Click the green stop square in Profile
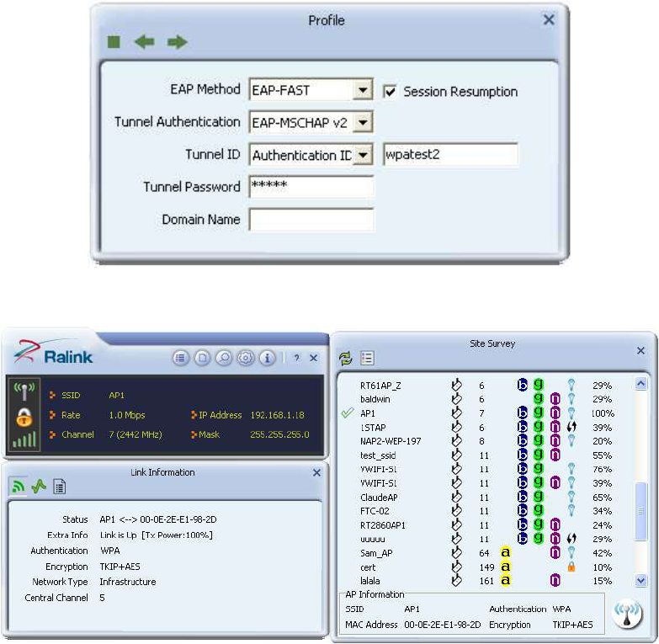Image resolution: width=659 pixels, height=644 pixels. point(114,41)
